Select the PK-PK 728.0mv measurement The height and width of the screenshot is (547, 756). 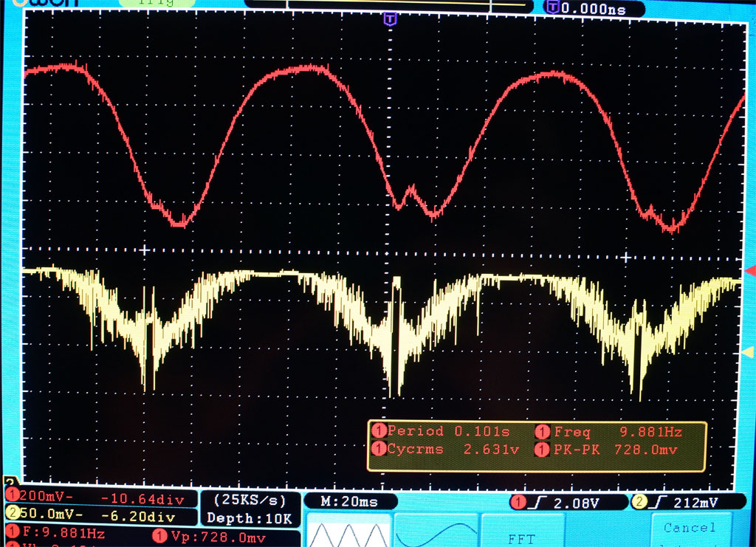click(608, 449)
